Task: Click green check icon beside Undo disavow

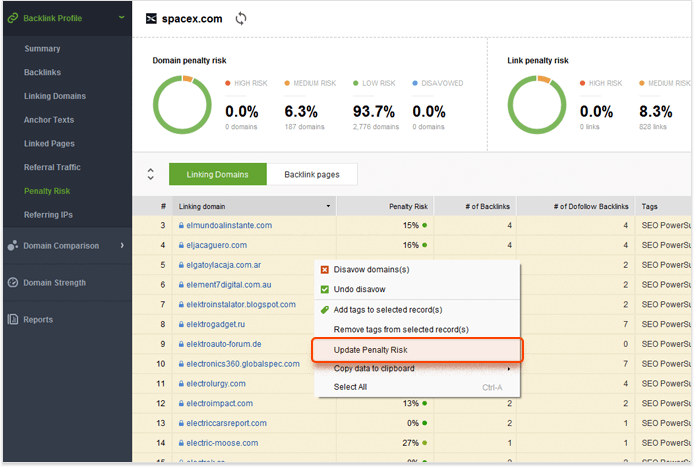Action: pyautogui.click(x=324, y=289)
